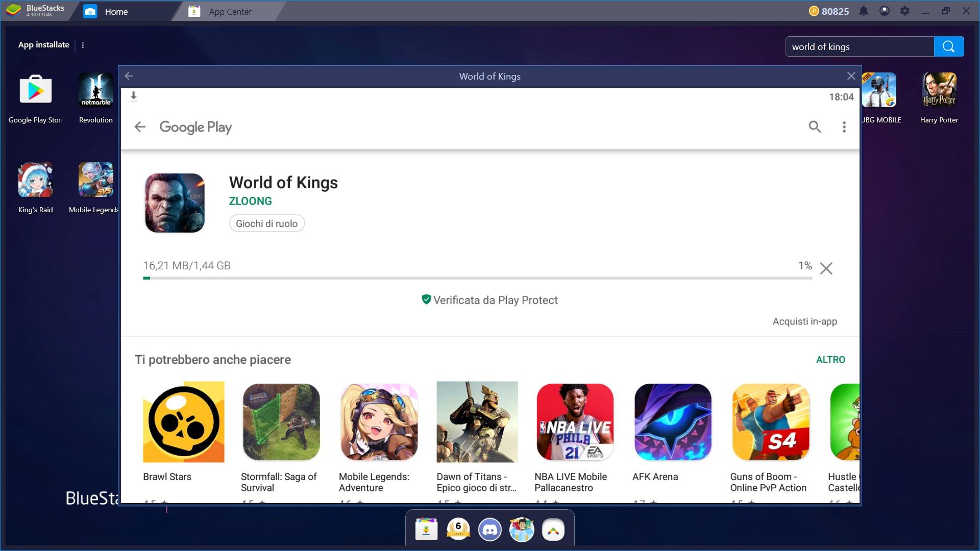
Task: Launch Mobile Legends from installed apps
Action: pyautogui.click(x=95, y=180)
